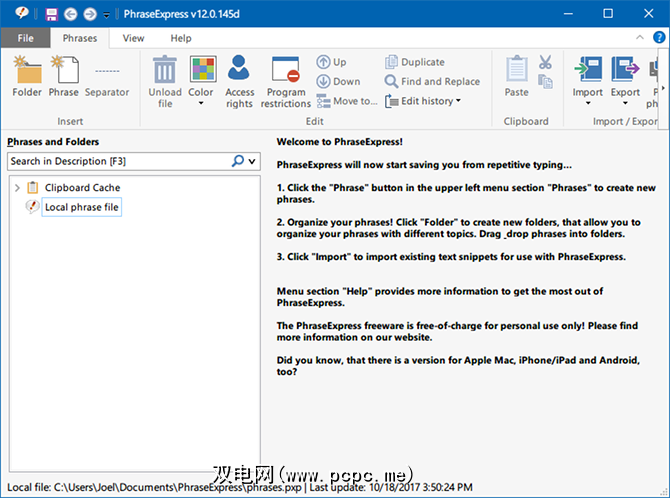Click the Export book icon
The width and height of the screenshot is (670, 498).
625,69
